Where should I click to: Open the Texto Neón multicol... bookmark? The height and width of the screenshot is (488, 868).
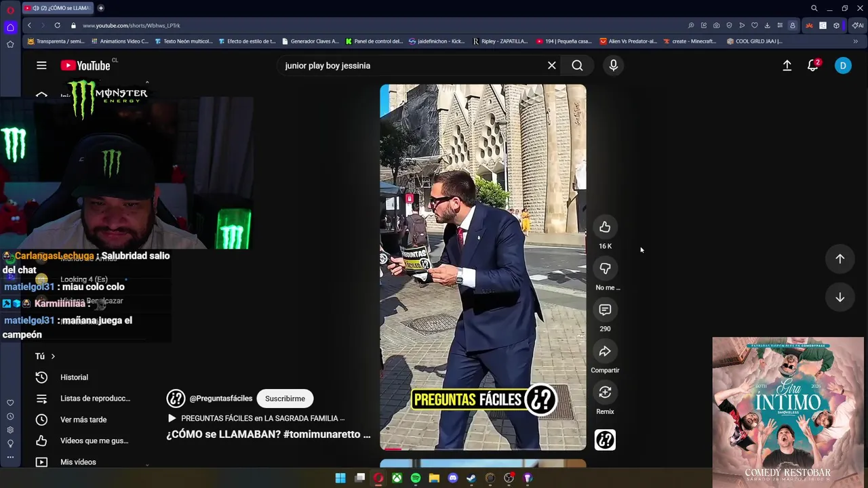click(184, 41)
